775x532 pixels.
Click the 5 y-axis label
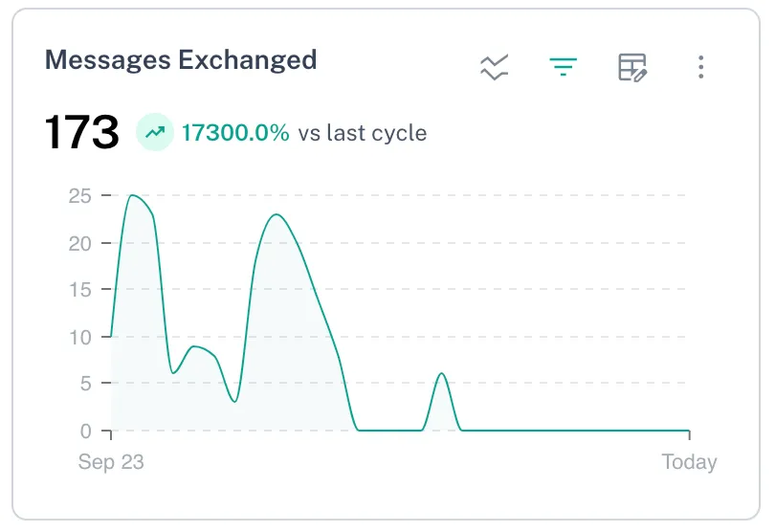(x=84, y=384)
